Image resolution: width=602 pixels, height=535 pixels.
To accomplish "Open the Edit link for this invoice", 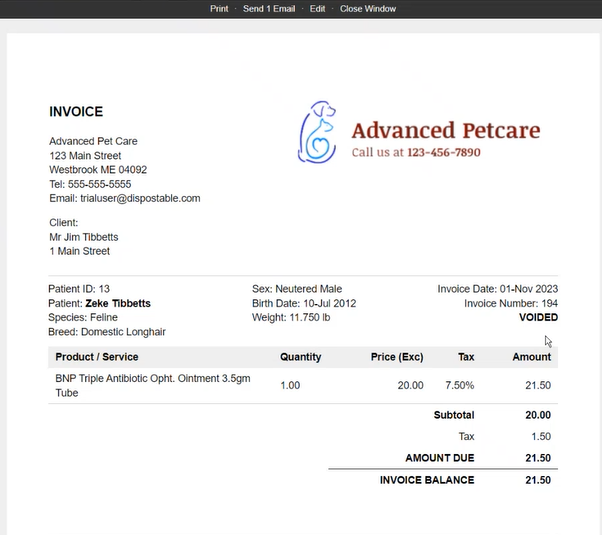I will point(317,9).
